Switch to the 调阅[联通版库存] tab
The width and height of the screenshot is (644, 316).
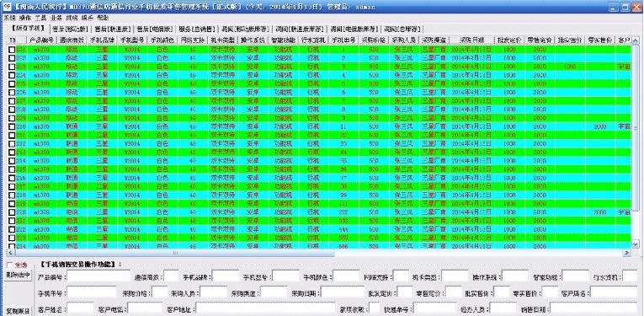pos(300,29)
